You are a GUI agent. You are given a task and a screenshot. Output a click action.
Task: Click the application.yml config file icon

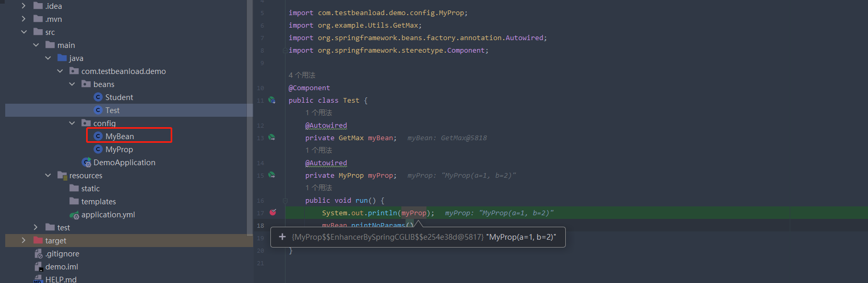[74, 215]
